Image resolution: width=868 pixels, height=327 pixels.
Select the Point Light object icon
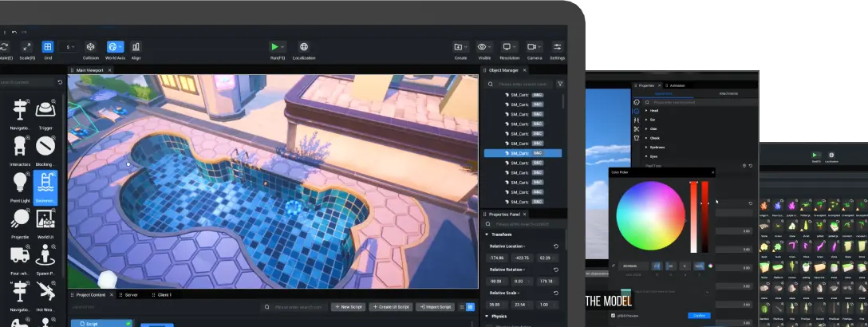(20, 182)
